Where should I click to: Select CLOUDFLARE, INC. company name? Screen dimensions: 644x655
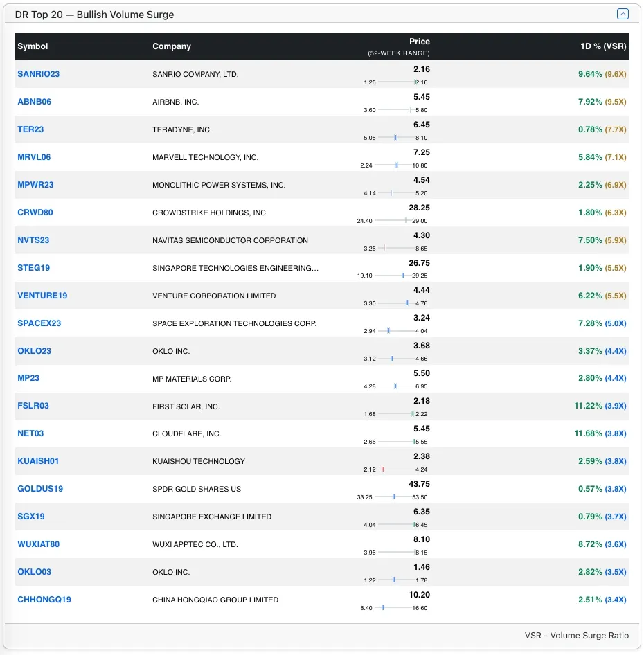point(187,433)
